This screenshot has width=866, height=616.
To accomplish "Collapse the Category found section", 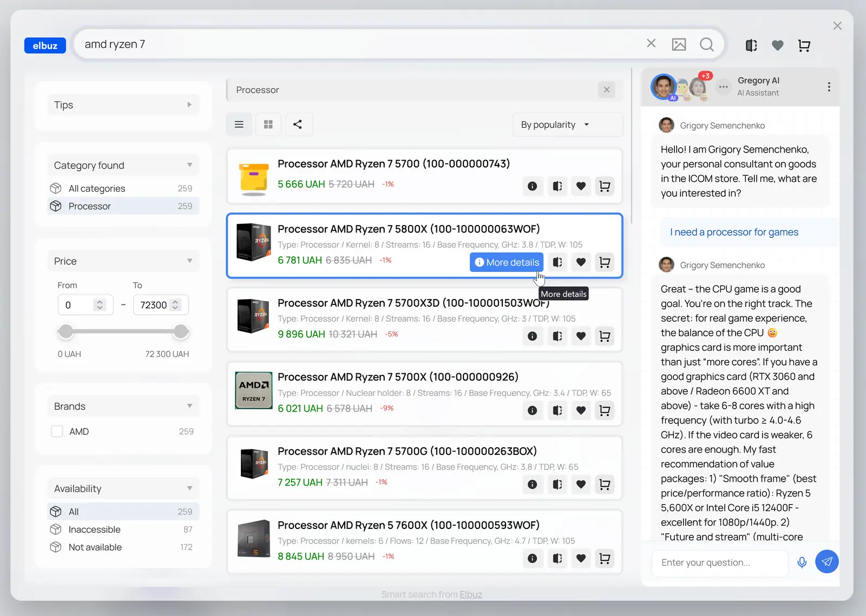I will point(123,165).
